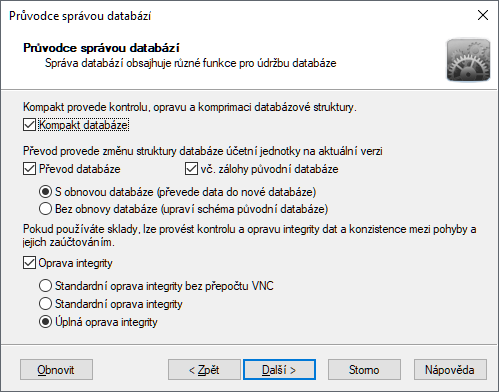
Task: Click the Kompakt provede kontrolu description text
Action: coord(190,107)
